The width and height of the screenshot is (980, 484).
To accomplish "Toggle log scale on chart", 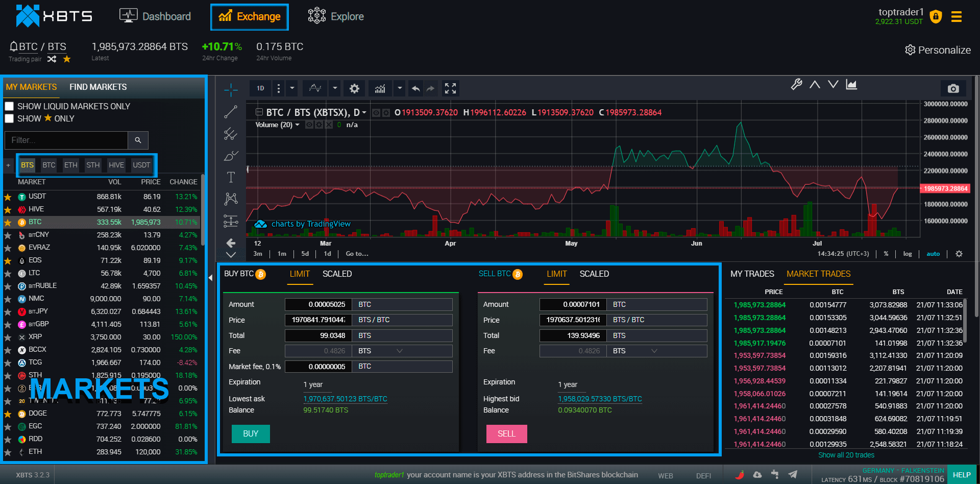I will [908, 254].
